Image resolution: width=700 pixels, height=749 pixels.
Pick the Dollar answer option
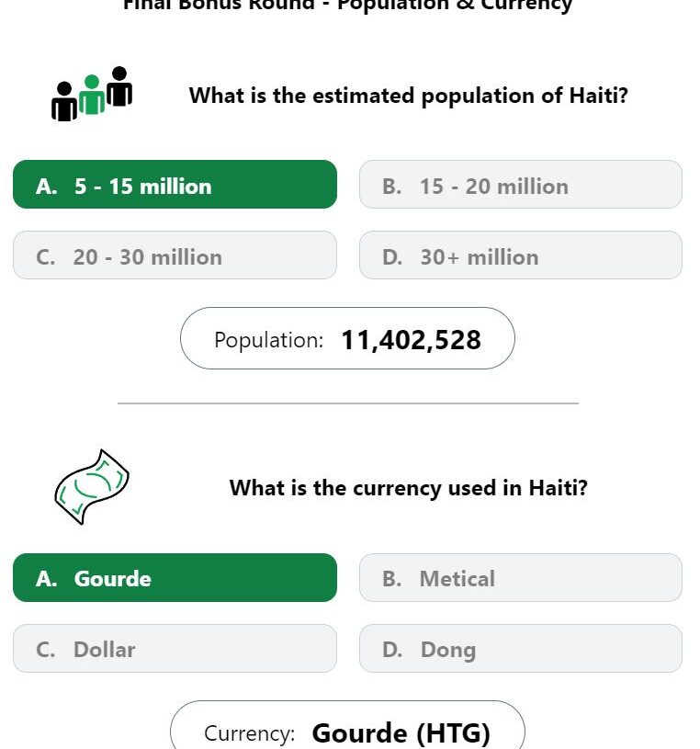[x=175, y=649]
